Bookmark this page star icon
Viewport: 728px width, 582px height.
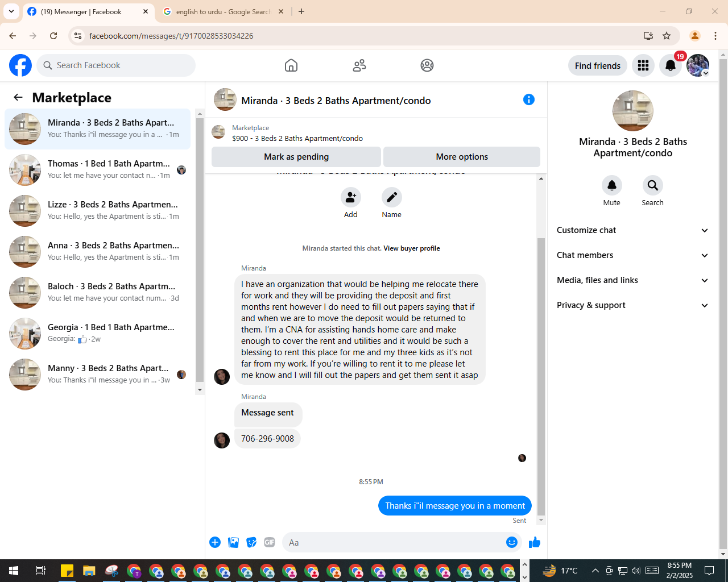667,36
